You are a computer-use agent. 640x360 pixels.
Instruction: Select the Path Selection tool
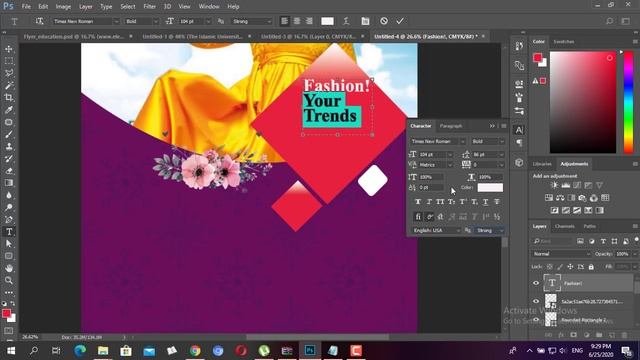click(9, 244)
